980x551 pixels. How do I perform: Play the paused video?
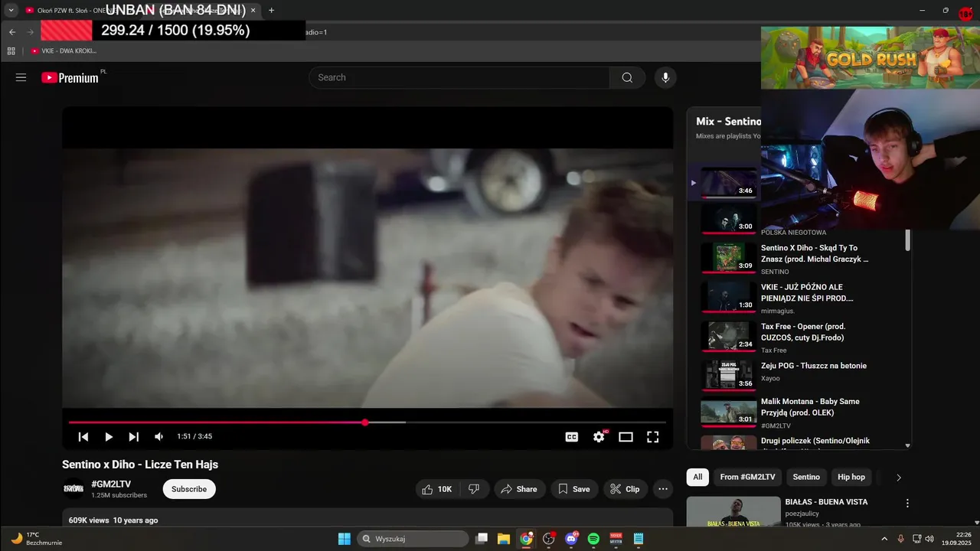(109, 436)
